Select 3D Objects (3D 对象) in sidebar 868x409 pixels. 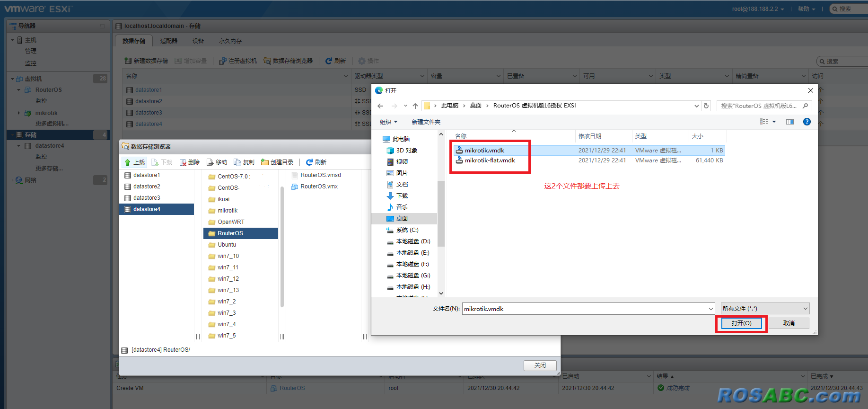coord(402,151)
